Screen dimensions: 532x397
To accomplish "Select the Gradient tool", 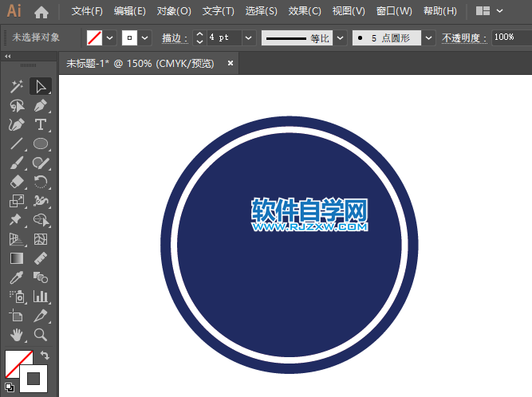I will 17,258.
